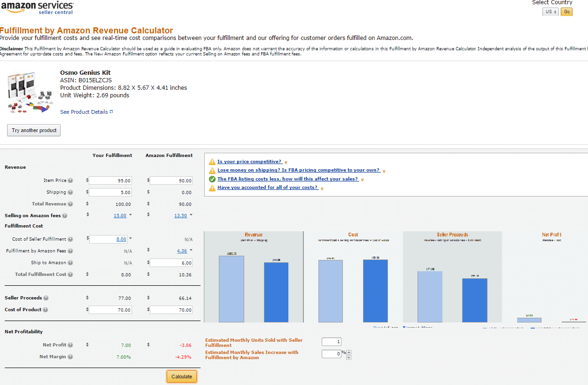Click the up arrow on the sales increase stepper
This screenshot has width=588, height=385.
(x=348, y=351)
